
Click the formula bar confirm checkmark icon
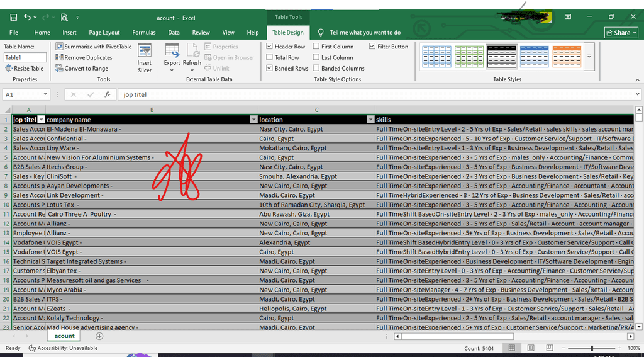pyautogui.click(x=91, y=94)
